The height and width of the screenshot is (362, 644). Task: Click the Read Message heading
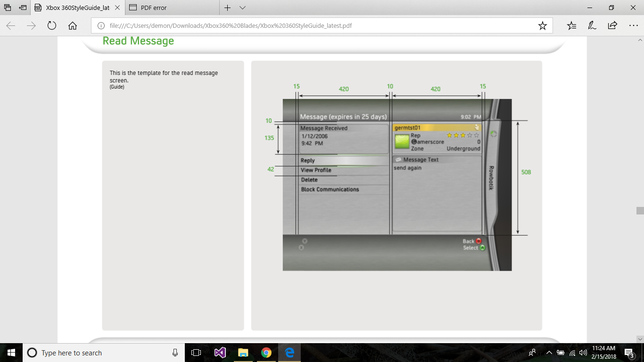(138, 41)
